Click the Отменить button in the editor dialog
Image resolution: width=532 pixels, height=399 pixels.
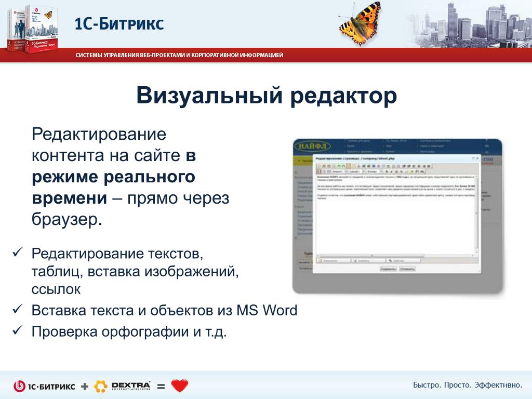point(407,269)
